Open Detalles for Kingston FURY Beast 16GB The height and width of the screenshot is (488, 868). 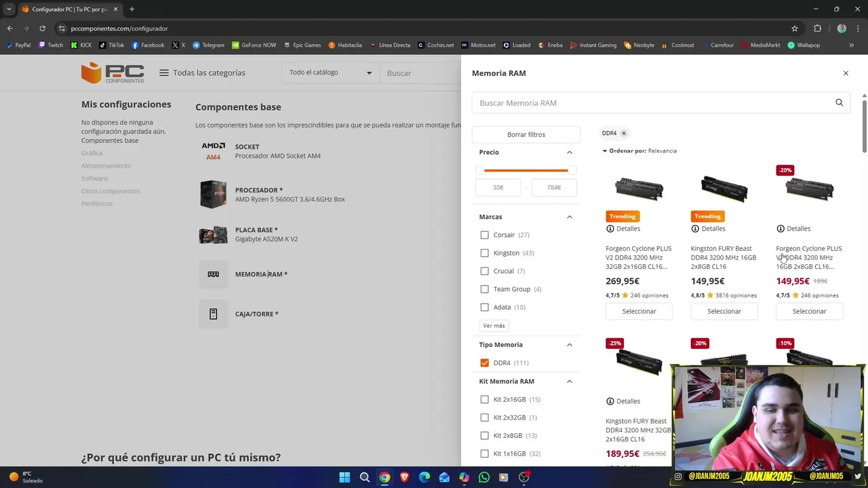point(708,229)
